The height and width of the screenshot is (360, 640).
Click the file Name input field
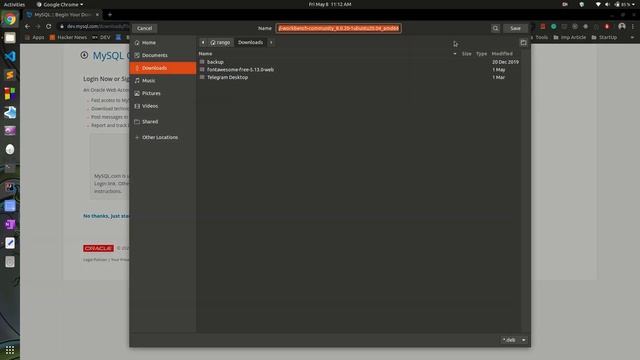click(338, 28)
